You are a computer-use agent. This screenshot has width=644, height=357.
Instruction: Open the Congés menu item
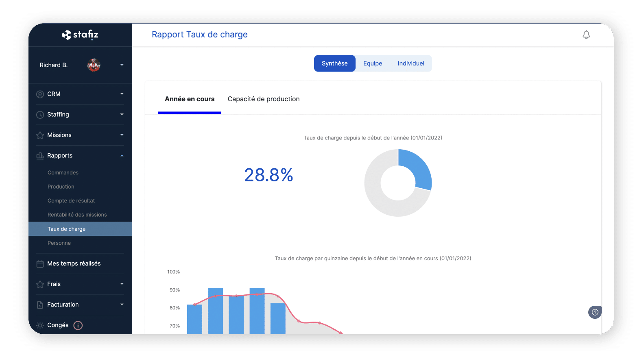58,325
